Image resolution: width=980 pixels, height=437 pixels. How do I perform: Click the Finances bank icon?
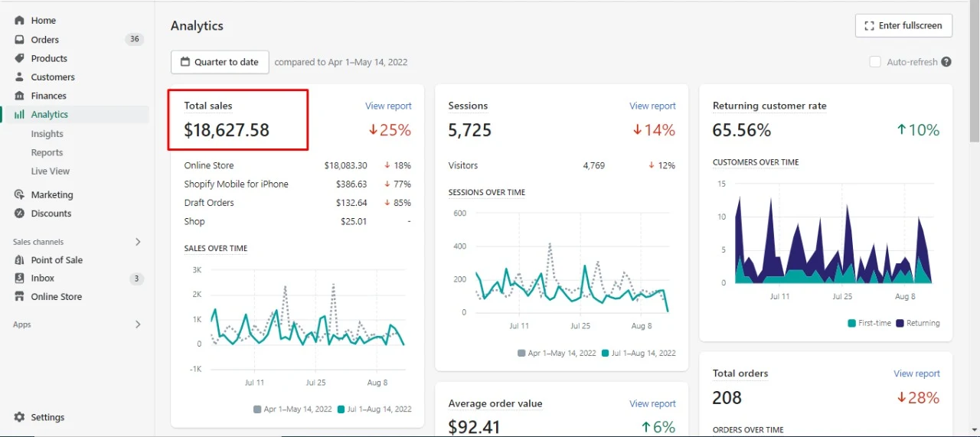pos(19,96)
